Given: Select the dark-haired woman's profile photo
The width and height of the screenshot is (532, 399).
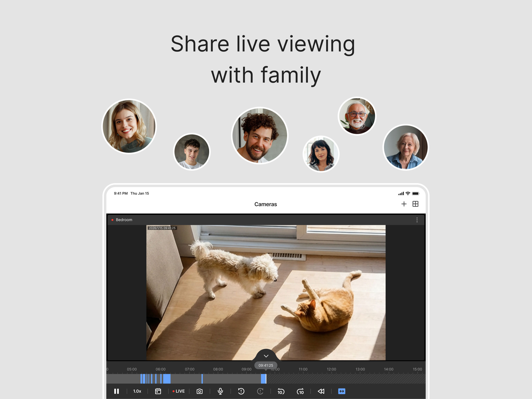Looking at the screenshot, I should (x=321, y=154).
